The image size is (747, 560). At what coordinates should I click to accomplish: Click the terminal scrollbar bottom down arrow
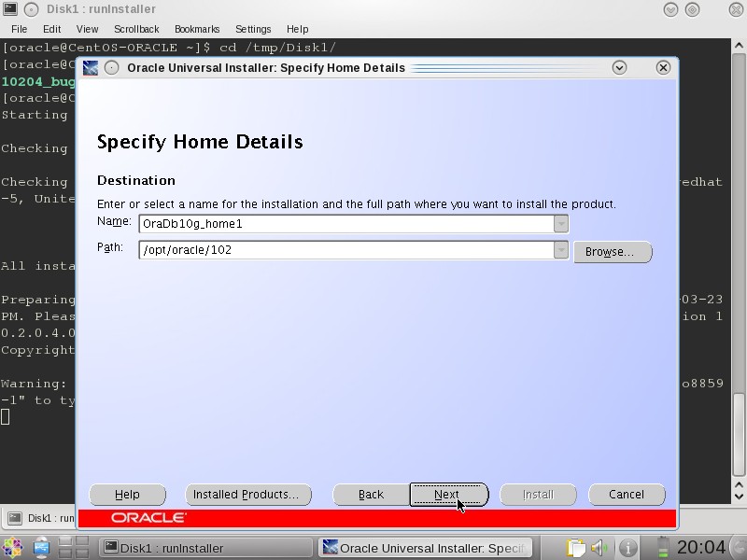pos(739,497)
